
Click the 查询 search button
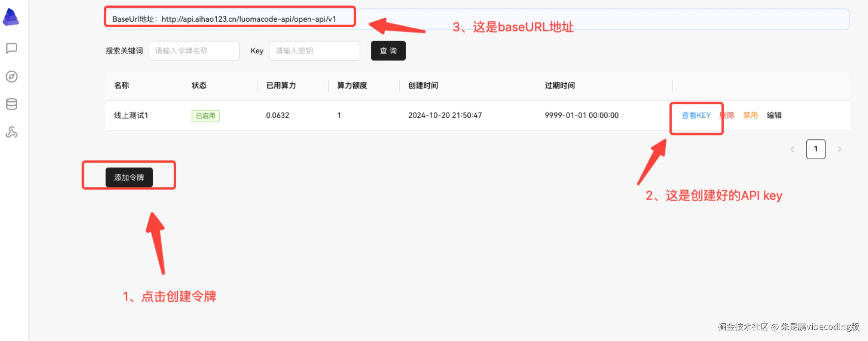[x=388, y=51]
